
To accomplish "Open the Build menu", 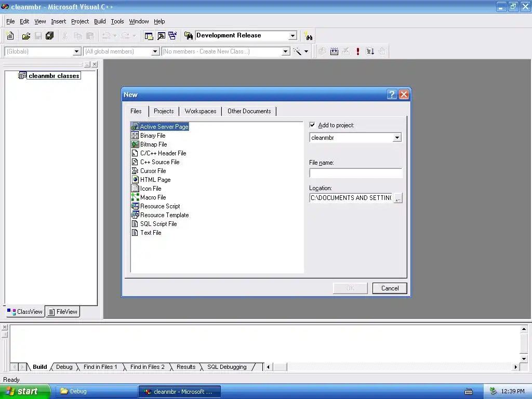I will pyautogui.click(x=100, y=21).
